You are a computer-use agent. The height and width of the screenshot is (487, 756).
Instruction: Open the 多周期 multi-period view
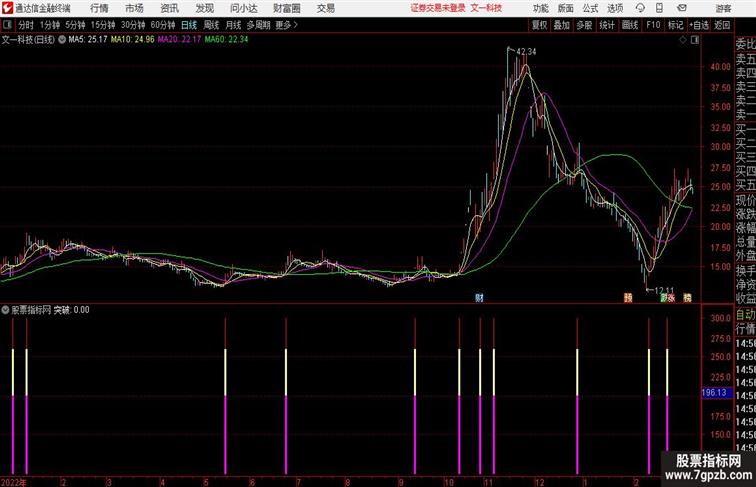coord(258,25)
